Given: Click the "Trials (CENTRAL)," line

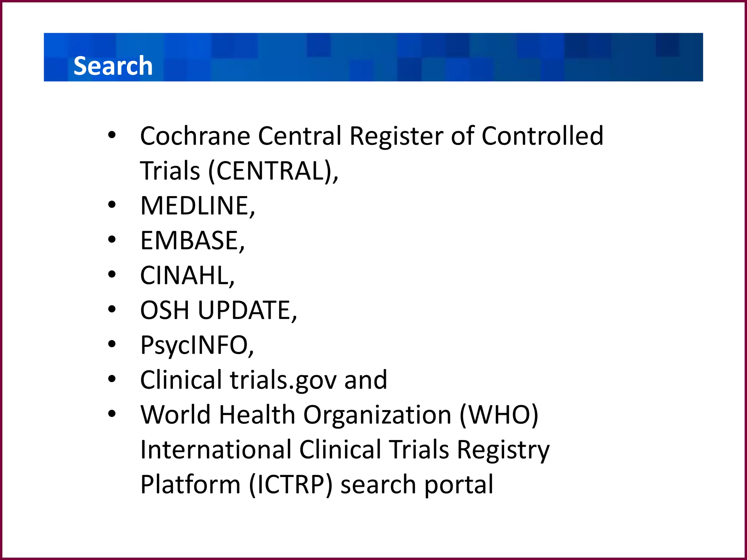Looking at the screenshot, I should (239, 171).
